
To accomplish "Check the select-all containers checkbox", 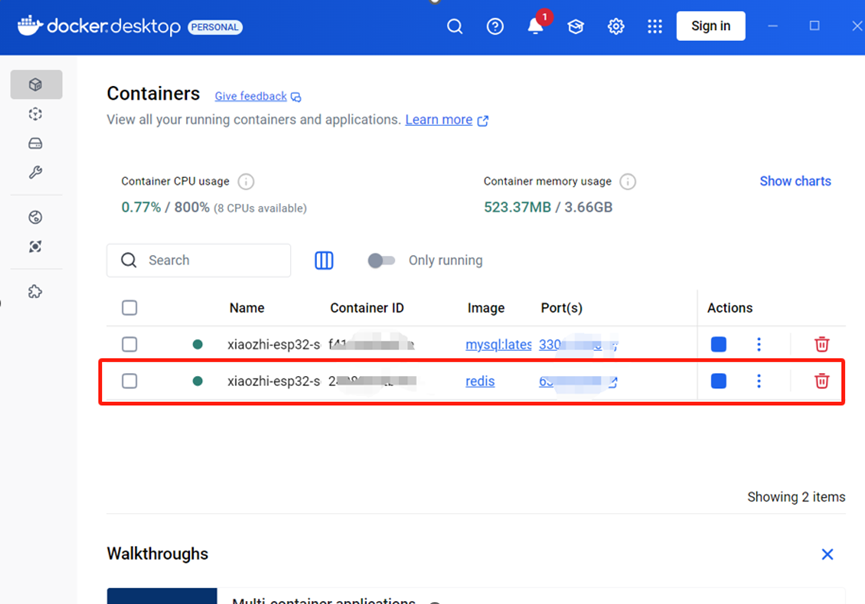I will coord(129,308).
